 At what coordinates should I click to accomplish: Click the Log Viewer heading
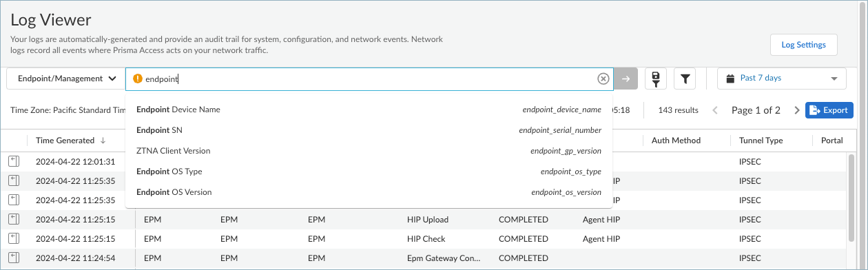click(x=51, y=19)
